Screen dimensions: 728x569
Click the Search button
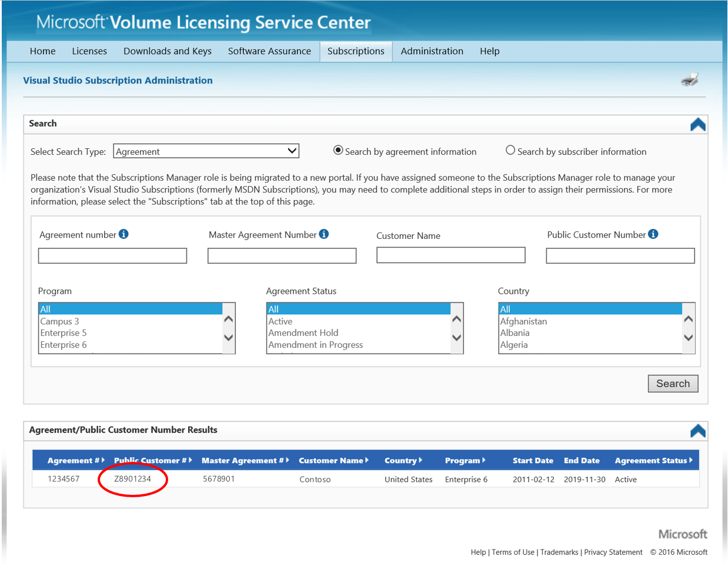[673, 384]
